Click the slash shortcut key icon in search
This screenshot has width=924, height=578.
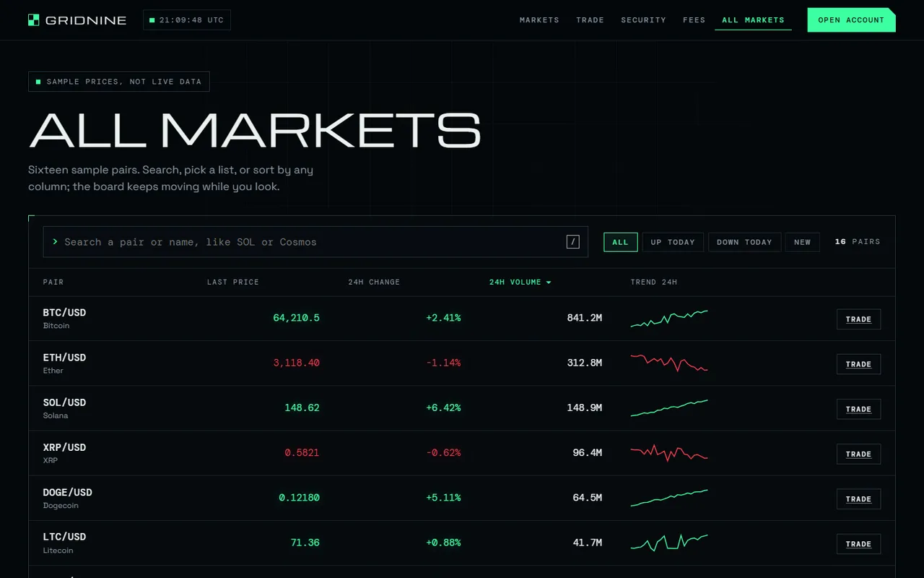(x=573, y=242)
